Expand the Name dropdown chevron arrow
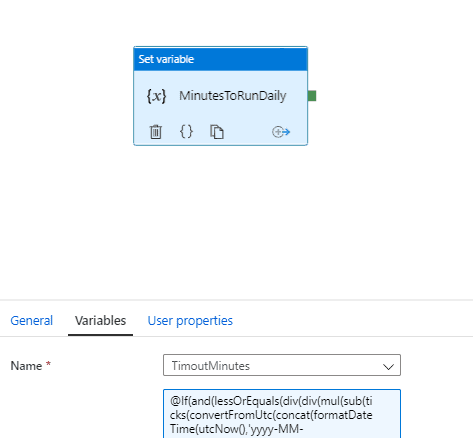Image resolution: width=473 pixels, height=438 pixels. pos(388,367)
